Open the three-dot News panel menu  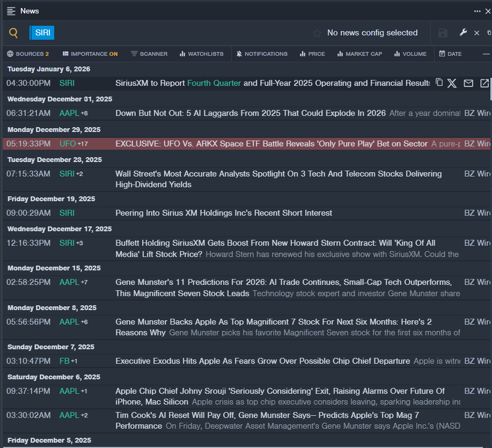click(477, 11)
